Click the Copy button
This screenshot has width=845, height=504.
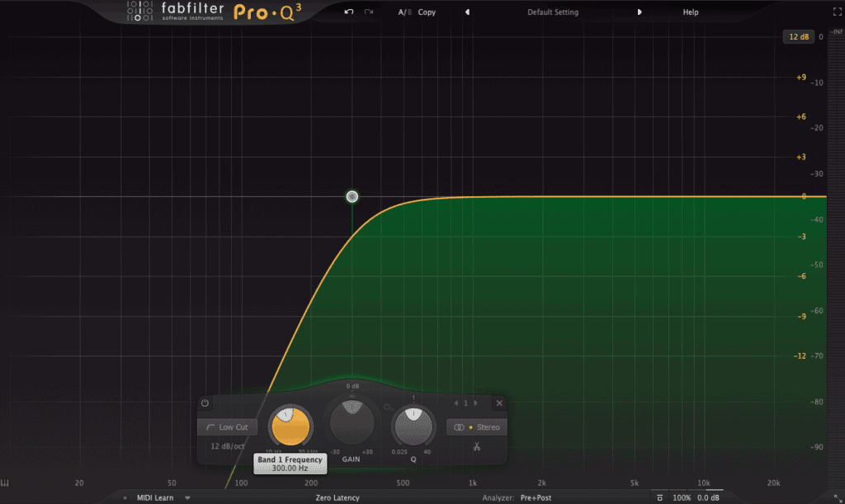(x=427, y=12)
